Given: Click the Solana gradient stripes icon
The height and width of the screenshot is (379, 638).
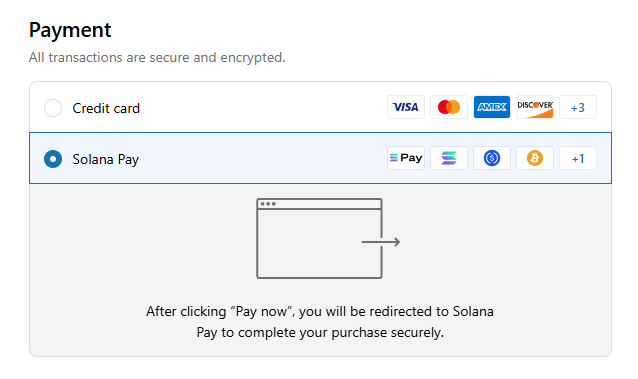Looking at the screenshot, I should click(x=449, y=158).
